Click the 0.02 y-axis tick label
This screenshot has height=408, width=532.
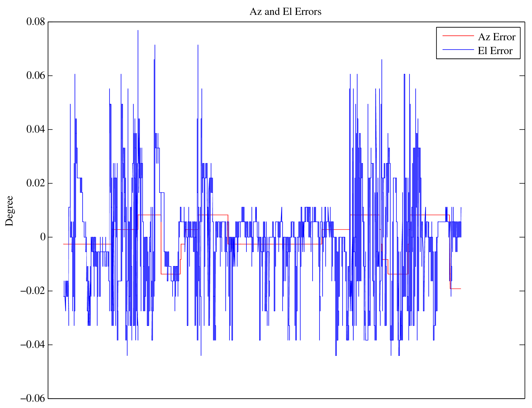point(35,183)
